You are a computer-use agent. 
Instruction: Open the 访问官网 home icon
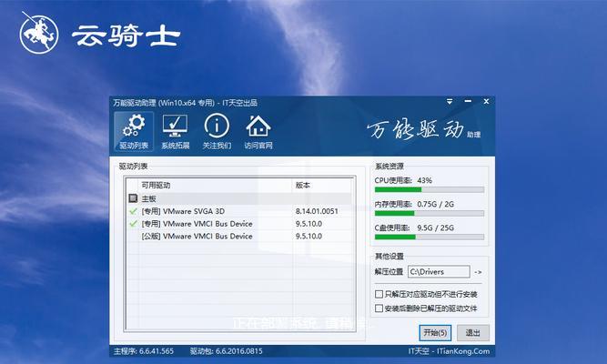click(258, 132)
